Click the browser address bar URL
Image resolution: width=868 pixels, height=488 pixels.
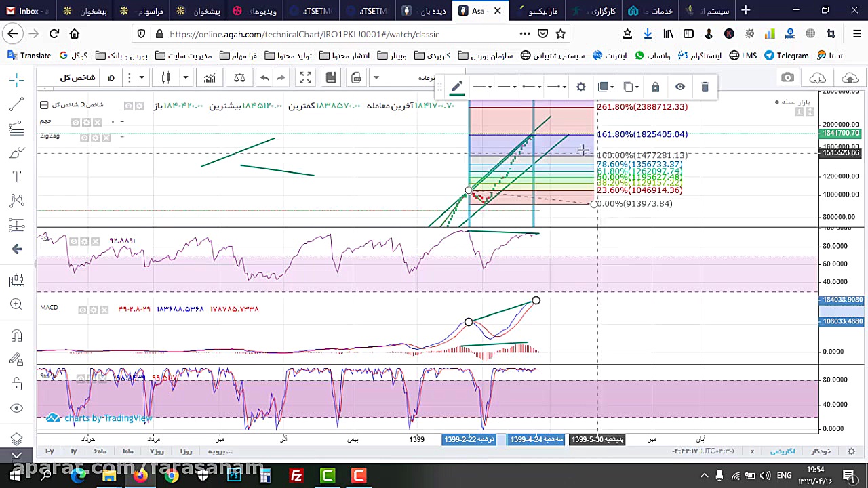(305, 34)
